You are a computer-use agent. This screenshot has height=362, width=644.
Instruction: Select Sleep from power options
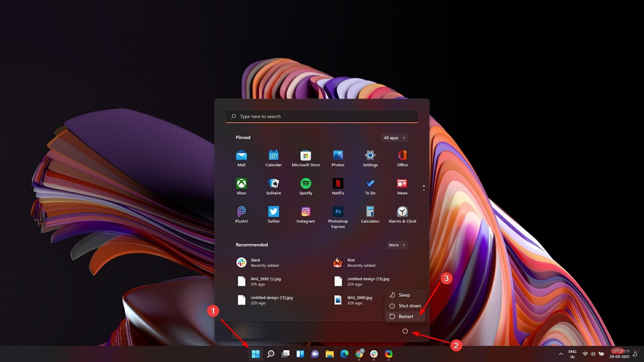[x=404, y=294]
